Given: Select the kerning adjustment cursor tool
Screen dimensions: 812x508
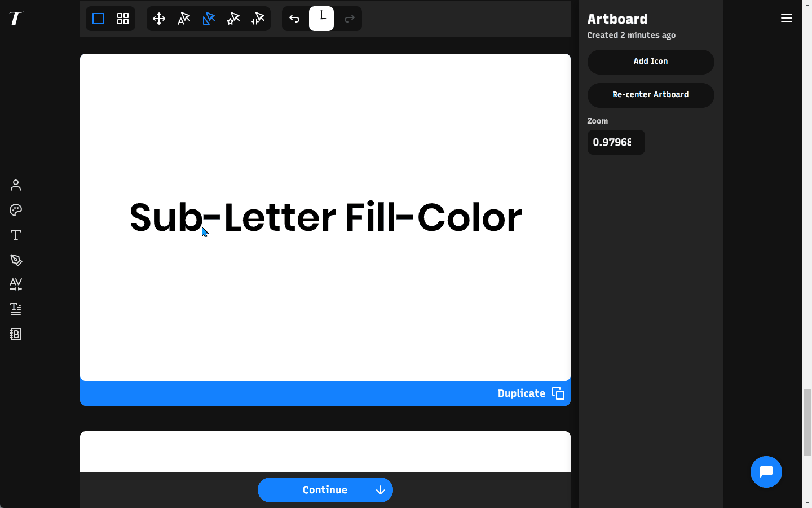Looking at the screenshot, I should (x=258, y=19).
